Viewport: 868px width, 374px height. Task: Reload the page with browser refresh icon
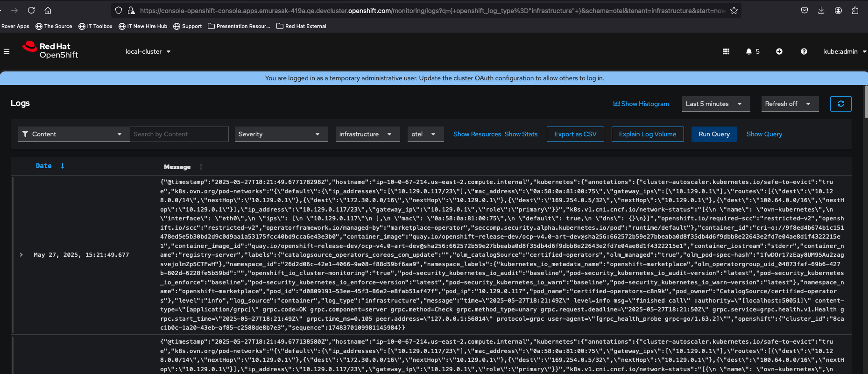point(31,10)
